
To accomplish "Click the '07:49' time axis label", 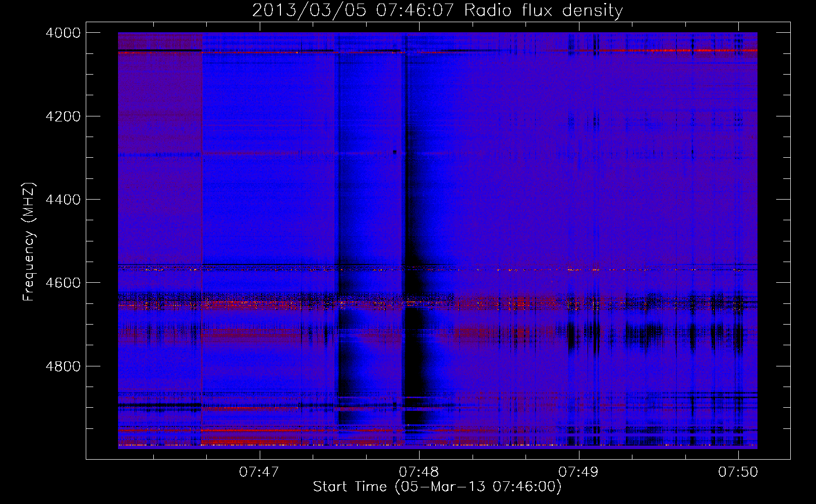I will coord(578,472).
